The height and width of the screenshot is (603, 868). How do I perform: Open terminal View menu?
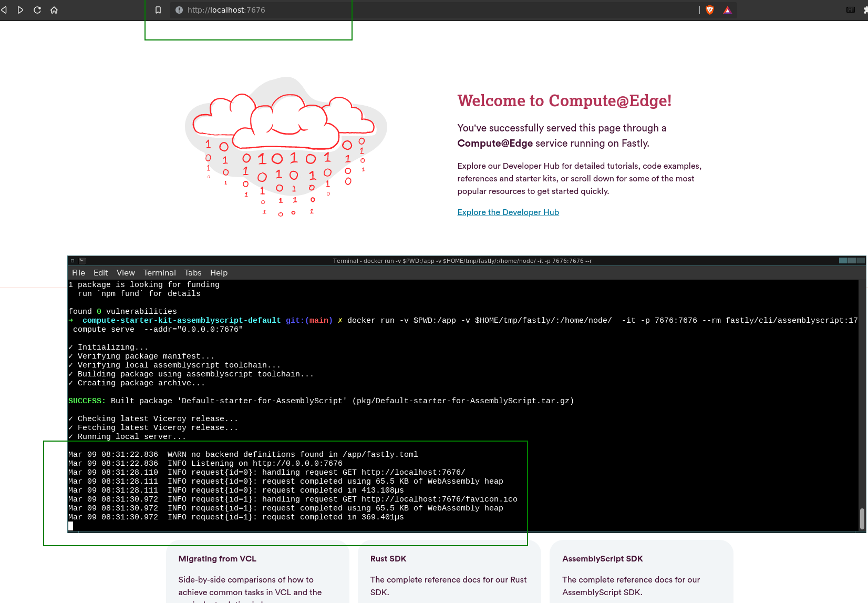tap(126, 272)
